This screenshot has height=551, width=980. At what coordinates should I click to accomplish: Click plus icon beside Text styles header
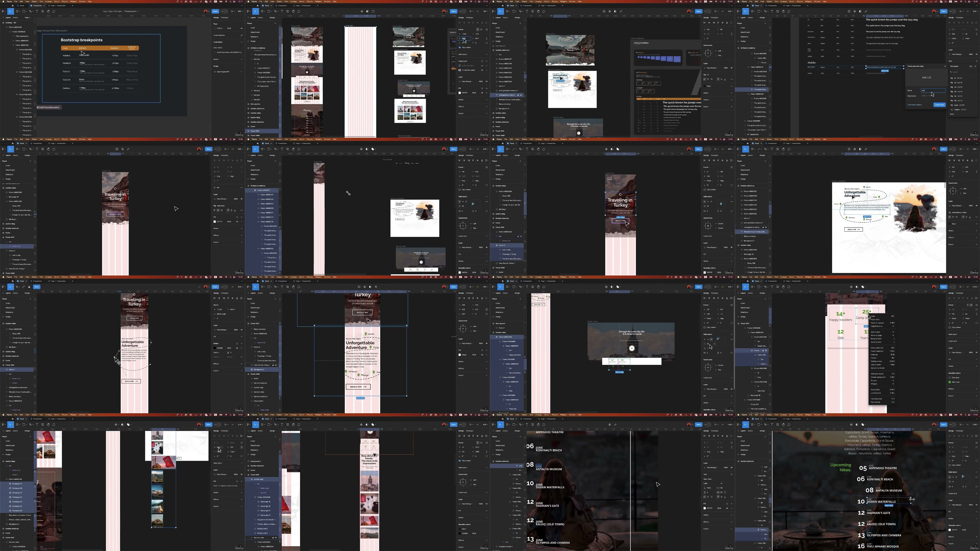975,66
